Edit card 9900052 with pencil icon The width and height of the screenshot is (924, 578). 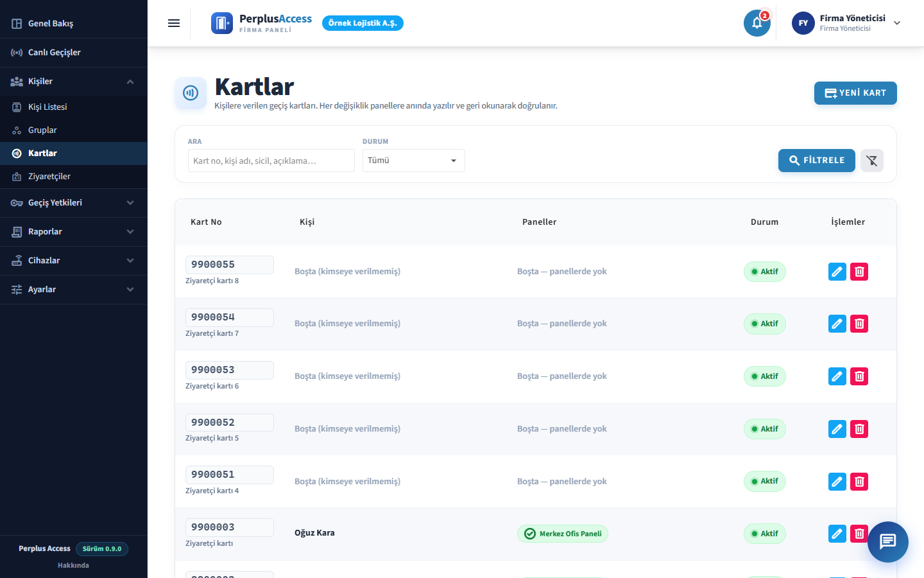pyautogui.click(x=837, y=429)
